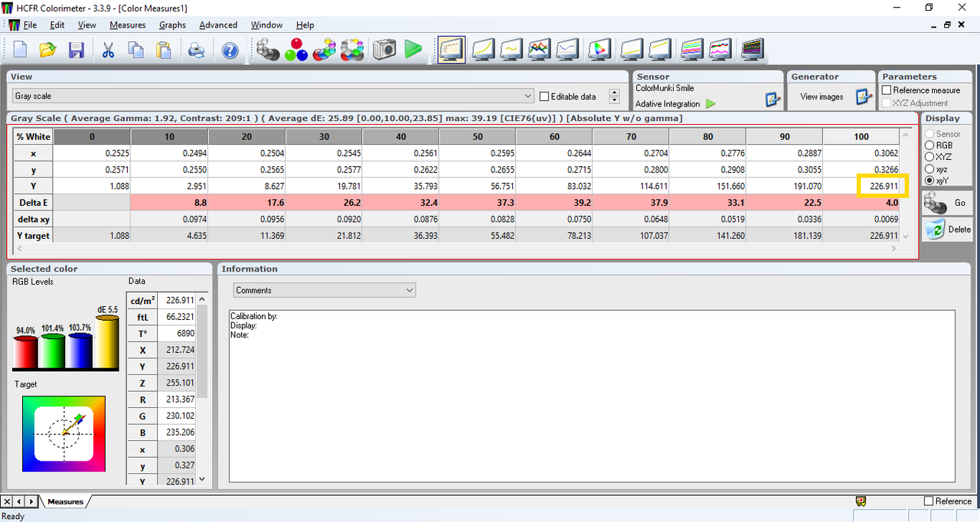Select the 50 % White column header
Screen dimensions: 980x522
(x=478, y=136)
